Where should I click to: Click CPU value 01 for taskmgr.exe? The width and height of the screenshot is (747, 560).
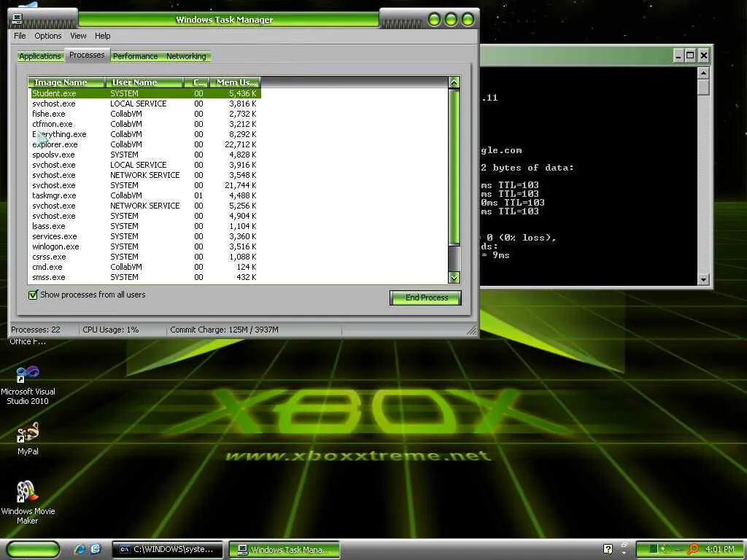(x=198, y=195)
